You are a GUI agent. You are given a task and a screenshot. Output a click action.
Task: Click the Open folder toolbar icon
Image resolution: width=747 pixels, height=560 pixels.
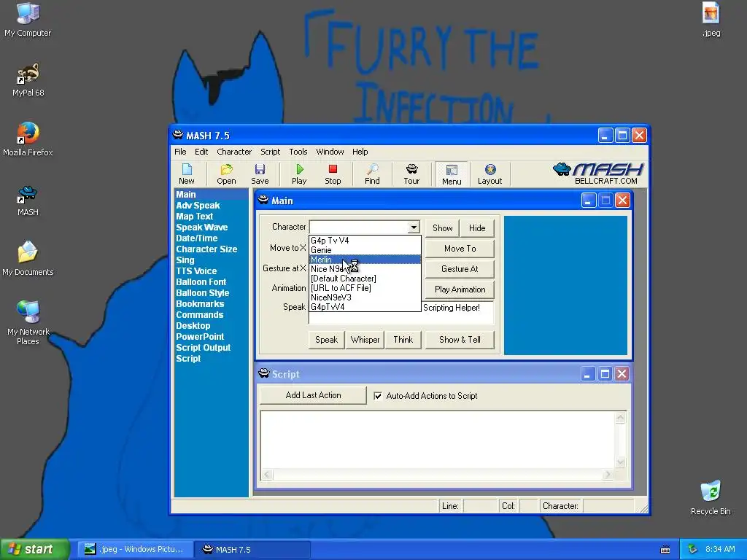[226, 174]
